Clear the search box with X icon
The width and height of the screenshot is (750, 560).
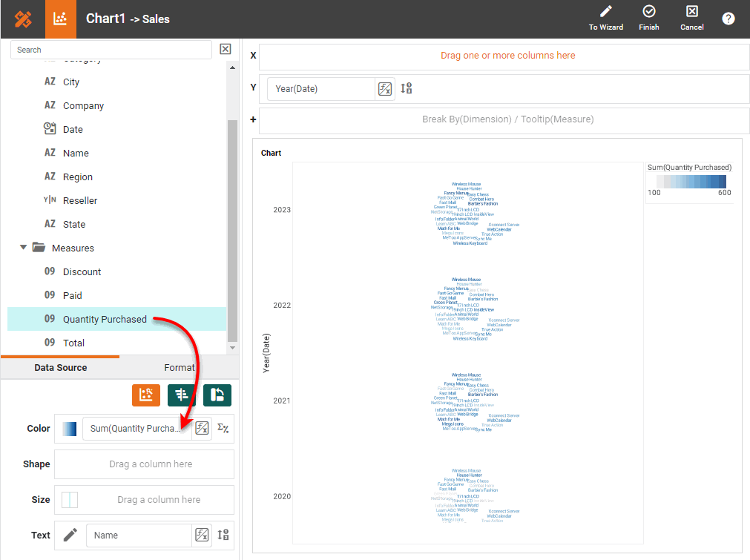pyautogui.click(x=226, y=50)
